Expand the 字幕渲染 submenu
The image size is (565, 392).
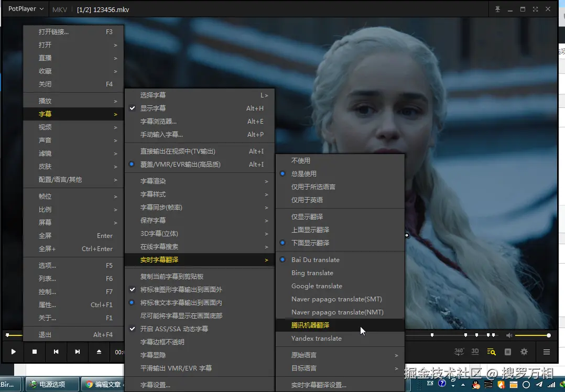point(200,181)
